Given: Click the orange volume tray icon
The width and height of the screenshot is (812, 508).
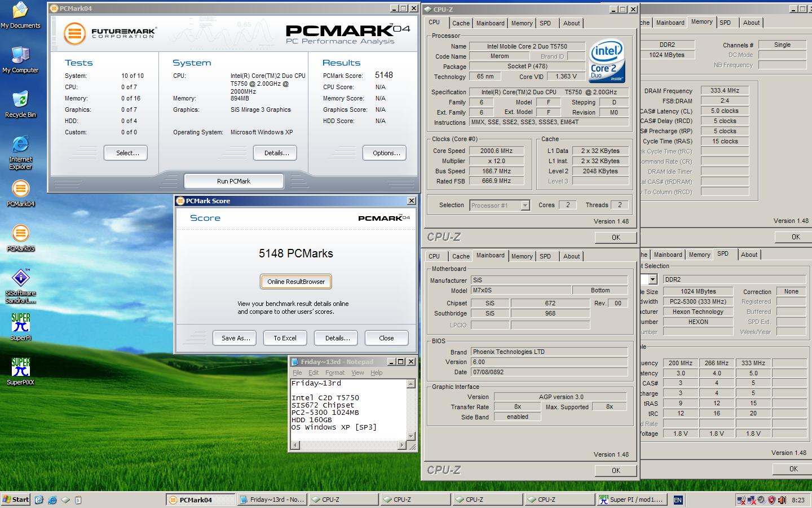Looking at the screenshot, I should [x=782, y=500].
